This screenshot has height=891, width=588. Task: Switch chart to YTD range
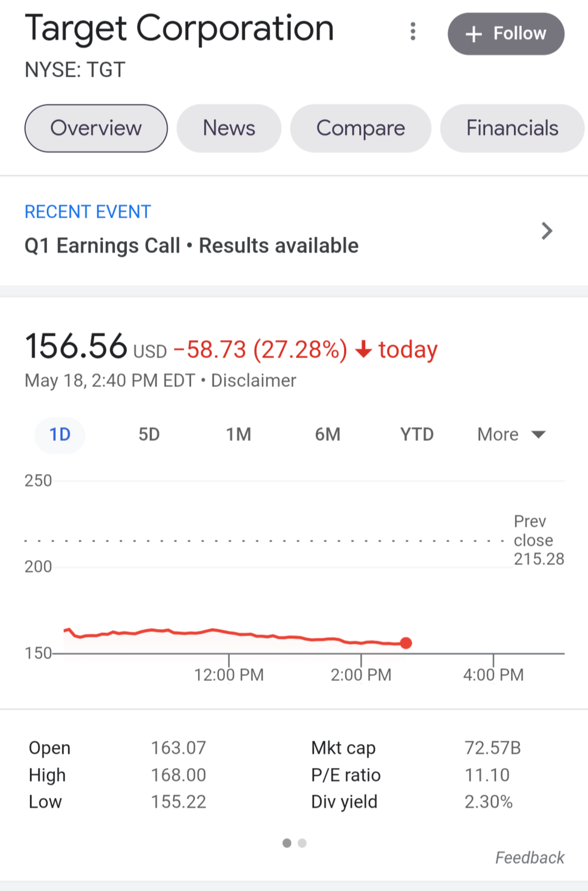tap(416, 434)
